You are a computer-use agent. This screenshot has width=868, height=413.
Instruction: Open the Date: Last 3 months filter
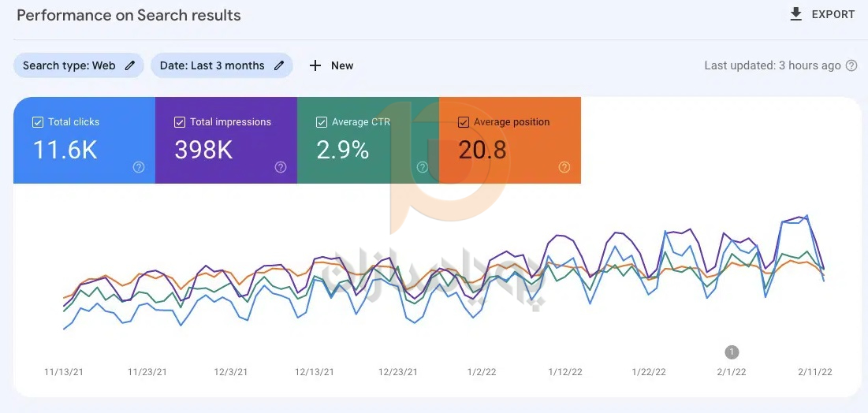212,65
